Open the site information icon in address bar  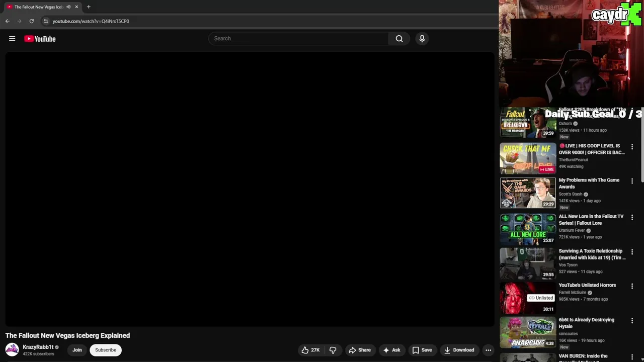(46, 21)
